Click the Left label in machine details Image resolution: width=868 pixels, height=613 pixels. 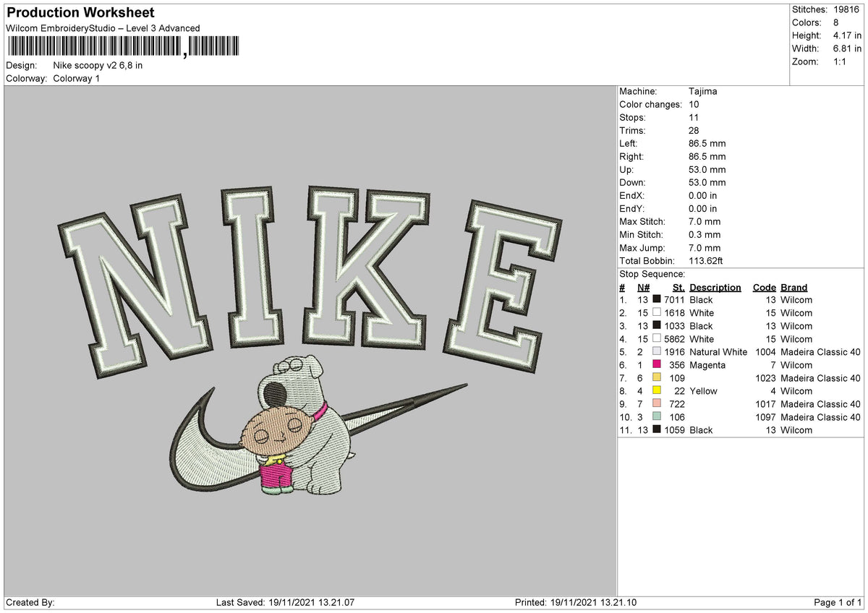[629, 144]
